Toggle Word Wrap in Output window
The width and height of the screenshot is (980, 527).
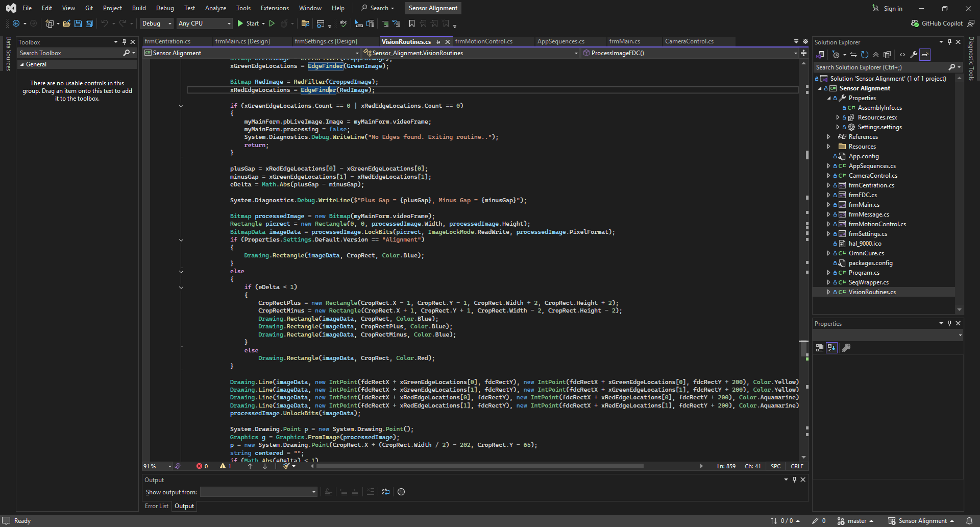(x=386, y=492)
